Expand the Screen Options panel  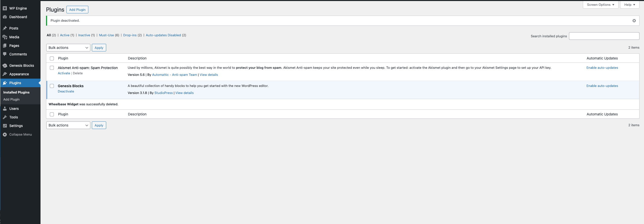point(600,5)
